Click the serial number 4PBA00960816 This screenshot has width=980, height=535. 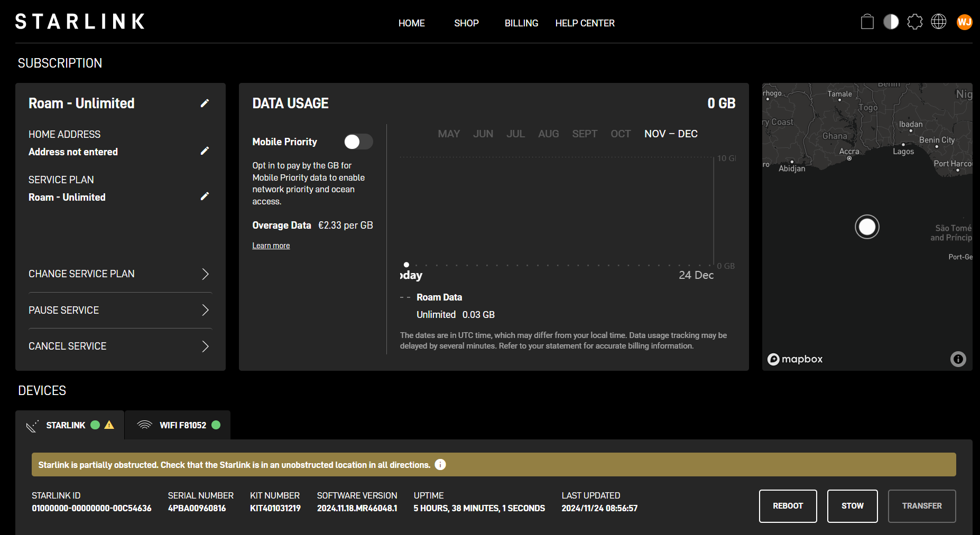(197, 508)
